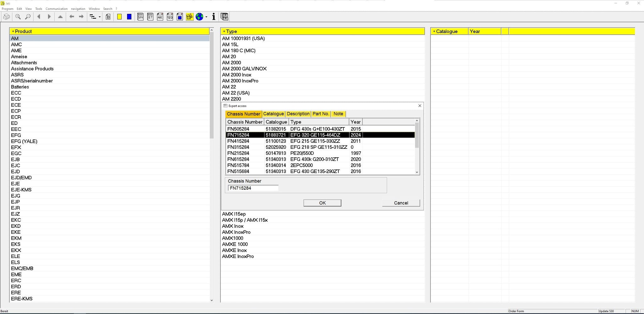Expand the tree structure view dropdown arrow
This screenshot has height=314, width=644.
click(100, 17)
